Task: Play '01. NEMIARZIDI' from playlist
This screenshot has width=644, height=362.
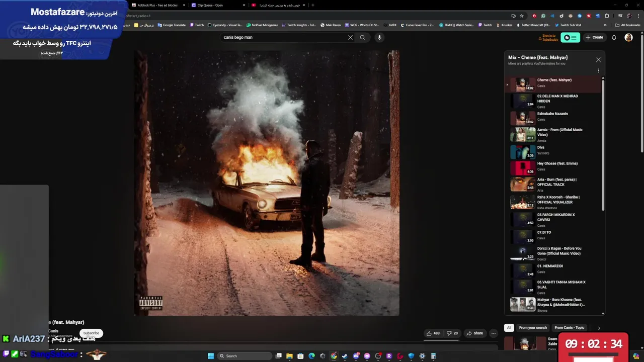Action: coord(554,270)
